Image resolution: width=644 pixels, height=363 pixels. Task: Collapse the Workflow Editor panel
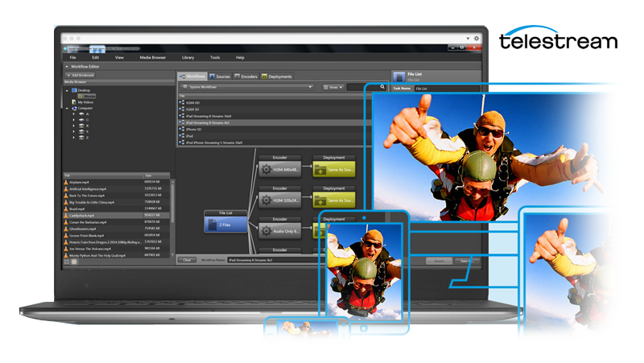point(67,67)
